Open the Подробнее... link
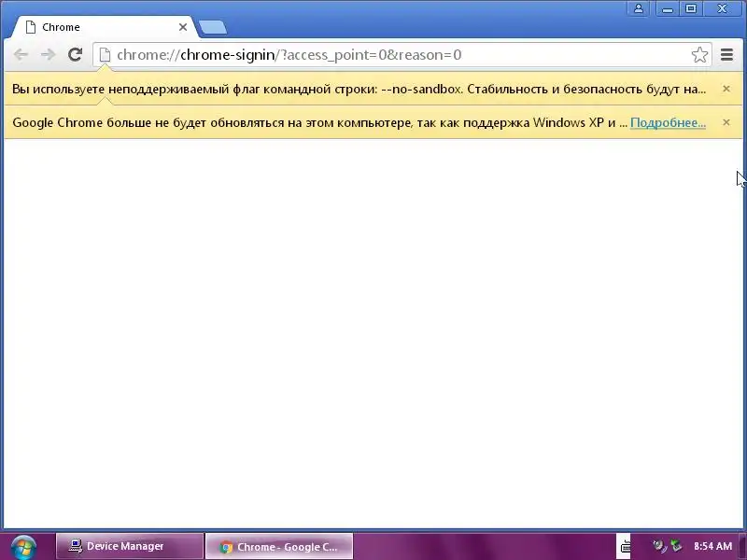Image resolution: width=747 pixels, height=560 pixels. tap(668, 122)
